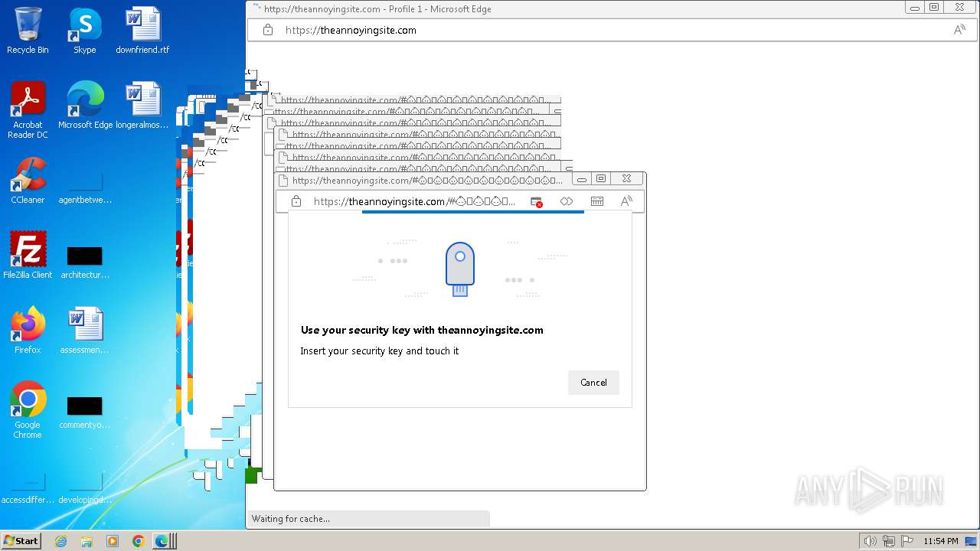The image size is (980, 551).
Task: Click the 11:54 PM taskbar clock
Action: [941, 541]
